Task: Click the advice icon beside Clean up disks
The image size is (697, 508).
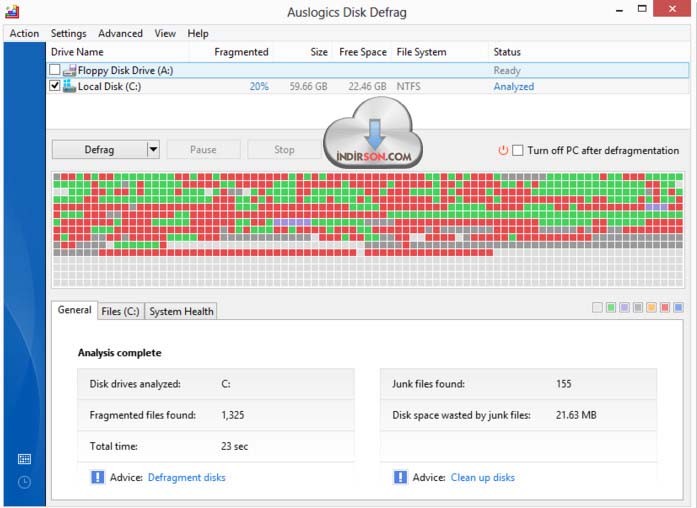Action: click(x=400, y=477)
